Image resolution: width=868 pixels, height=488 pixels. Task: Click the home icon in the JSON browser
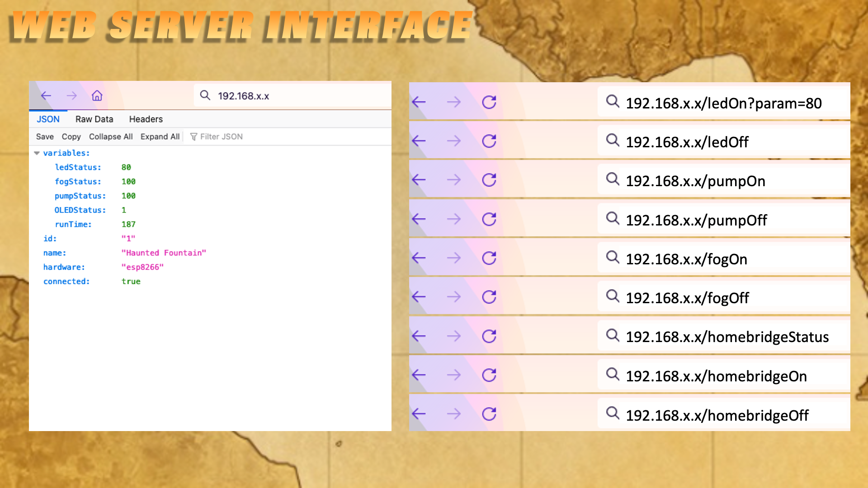pyautogui.click(x=97, y=96)
